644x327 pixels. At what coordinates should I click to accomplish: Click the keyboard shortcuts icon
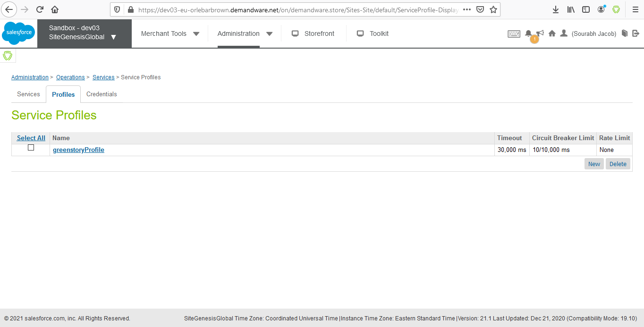pyautogui.click(x=514, y=34)
